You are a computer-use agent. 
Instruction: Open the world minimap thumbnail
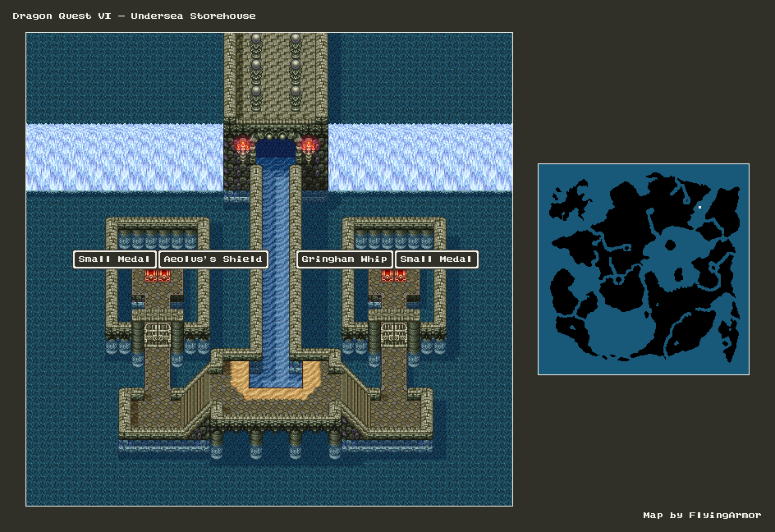point(644,269)
